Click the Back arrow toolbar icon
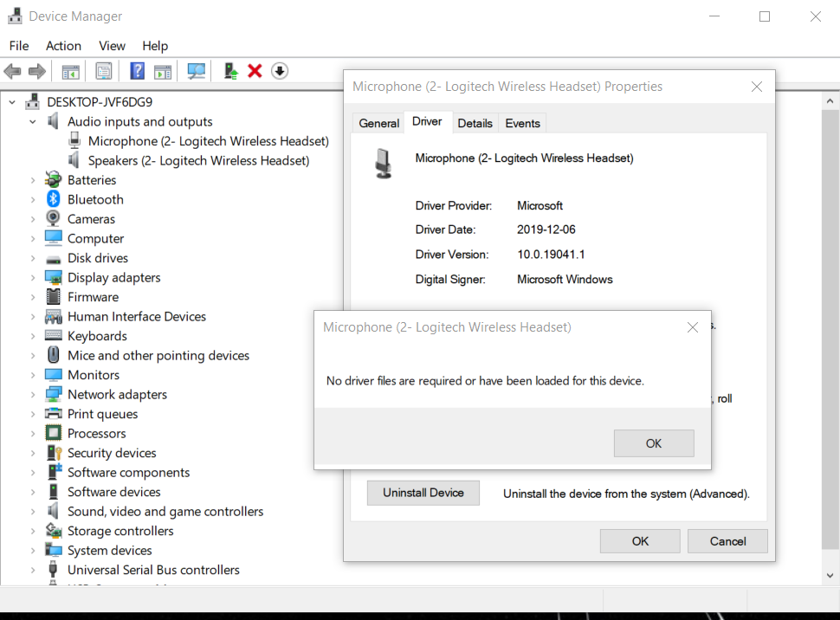The image size is (840, 620). pyautogui.click(x=12, y=71)
